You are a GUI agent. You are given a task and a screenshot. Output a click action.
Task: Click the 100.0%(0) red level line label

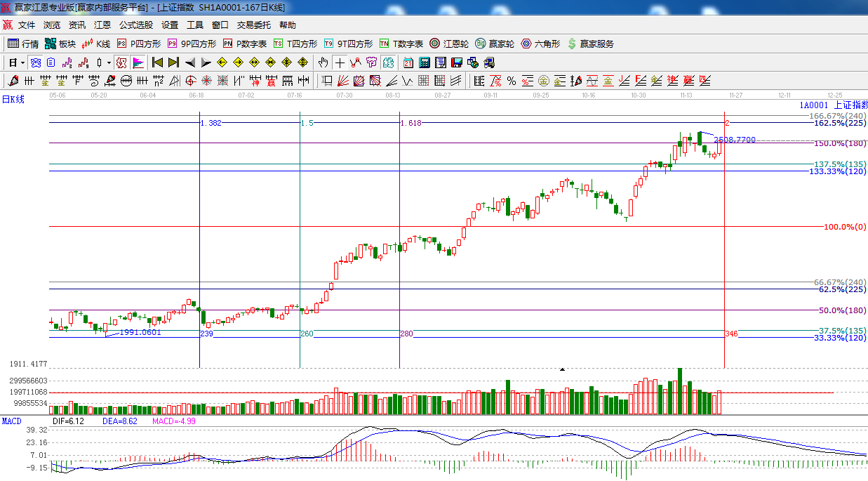(845, 227)
